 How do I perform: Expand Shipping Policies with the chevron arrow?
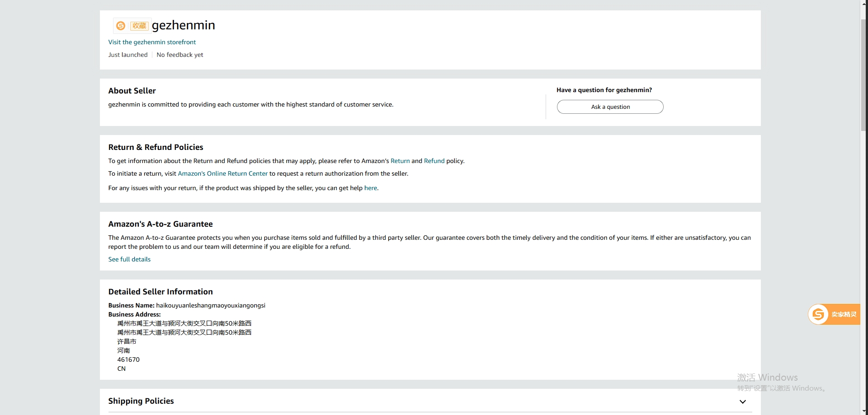(x=742, y=401)
